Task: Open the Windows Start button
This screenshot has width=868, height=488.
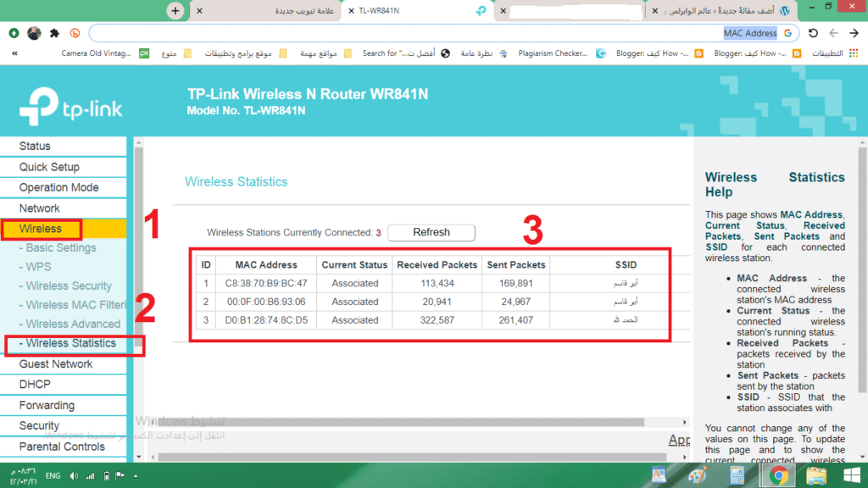Action: 851,475
